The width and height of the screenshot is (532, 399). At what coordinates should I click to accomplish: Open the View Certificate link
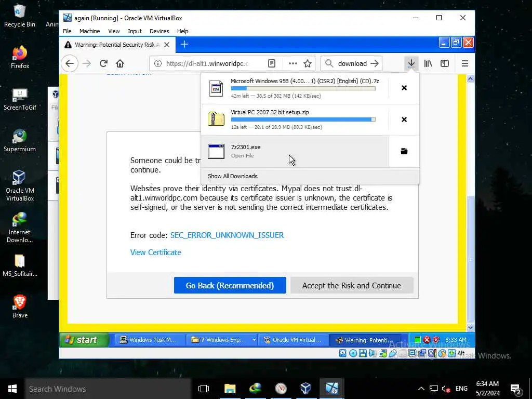coord(156,252)
